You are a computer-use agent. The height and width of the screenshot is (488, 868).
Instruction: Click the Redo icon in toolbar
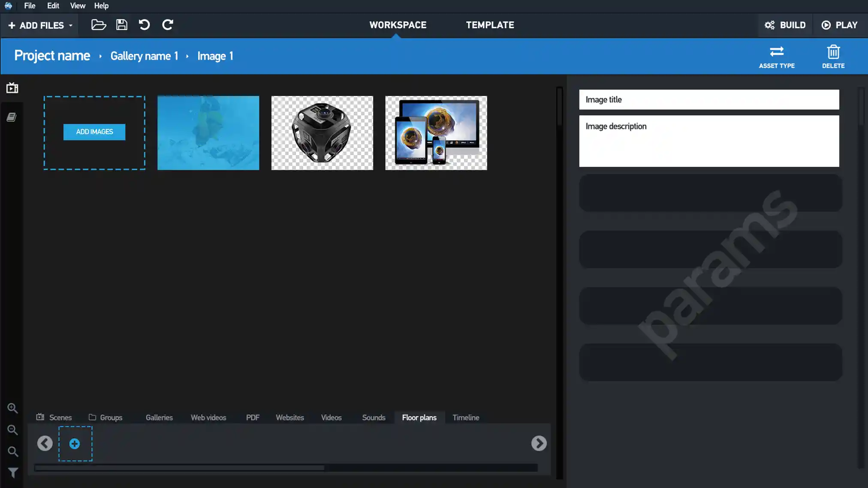point(168,25)
